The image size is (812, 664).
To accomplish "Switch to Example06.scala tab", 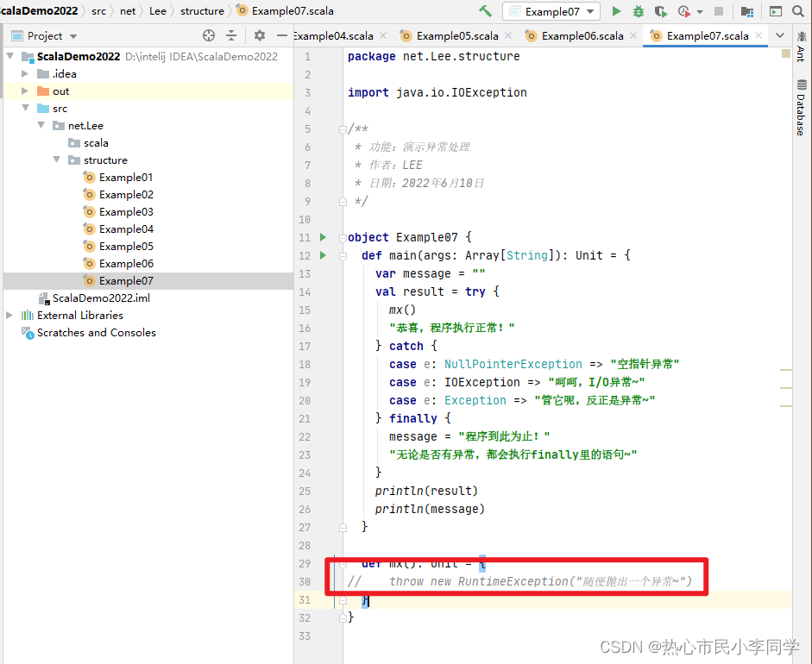I will pos(582,35).
